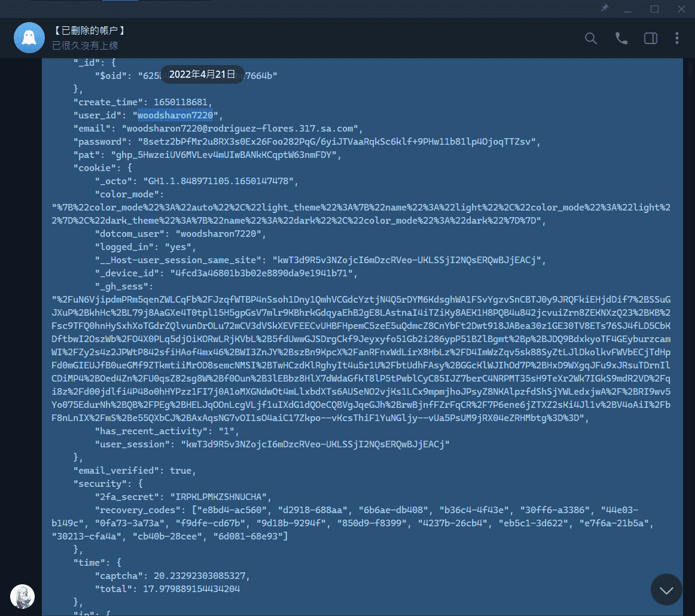Minimize the Telegram window
This screenshot has width=695, height=616.
click(628, 8)
